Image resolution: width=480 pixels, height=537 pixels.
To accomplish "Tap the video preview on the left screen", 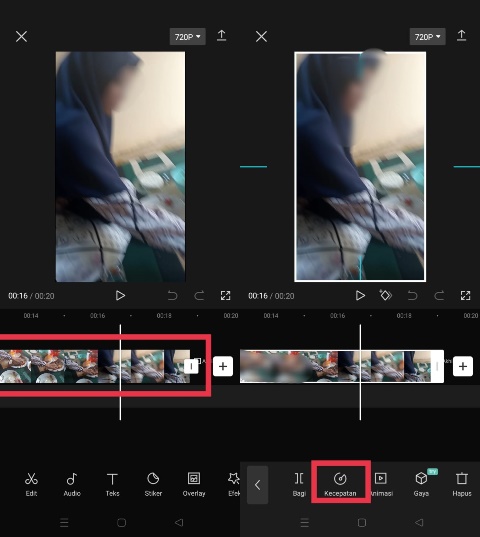I will coord(121,167).
